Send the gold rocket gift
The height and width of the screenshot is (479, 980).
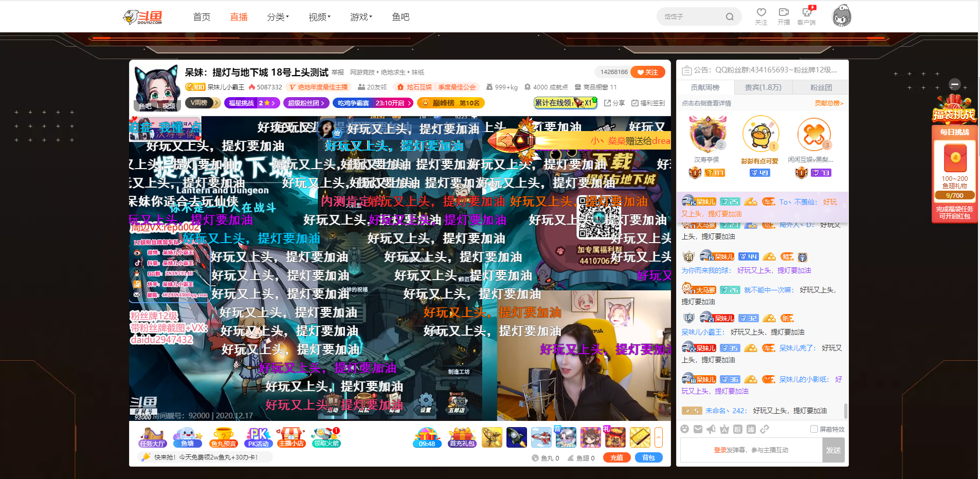click(492, 437)
